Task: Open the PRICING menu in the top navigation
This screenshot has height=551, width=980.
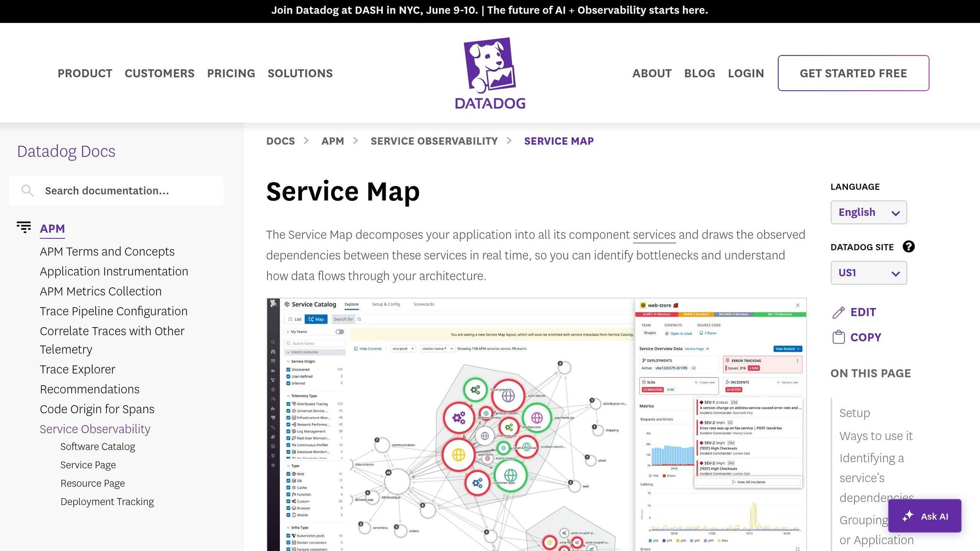Action: click(231, 73)
